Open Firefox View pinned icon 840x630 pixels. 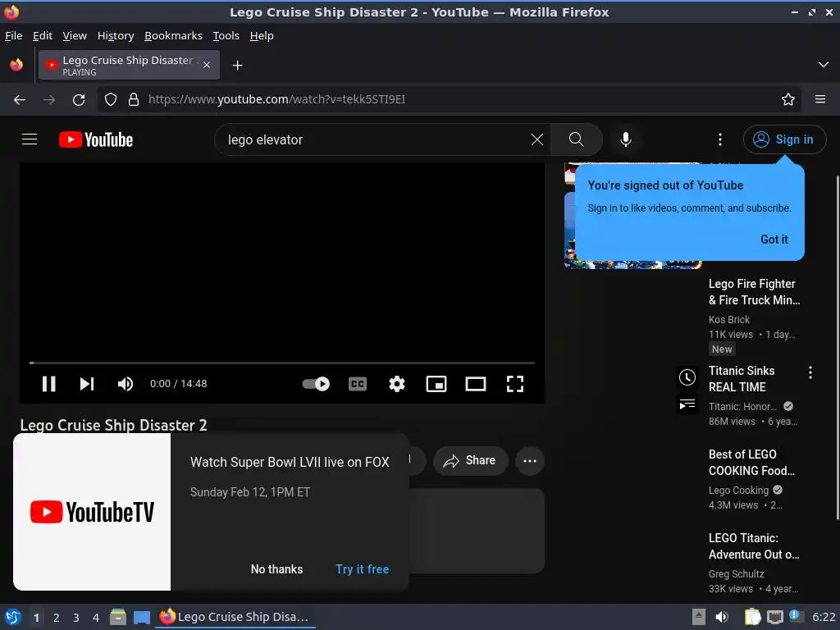(x=16, y=65)
